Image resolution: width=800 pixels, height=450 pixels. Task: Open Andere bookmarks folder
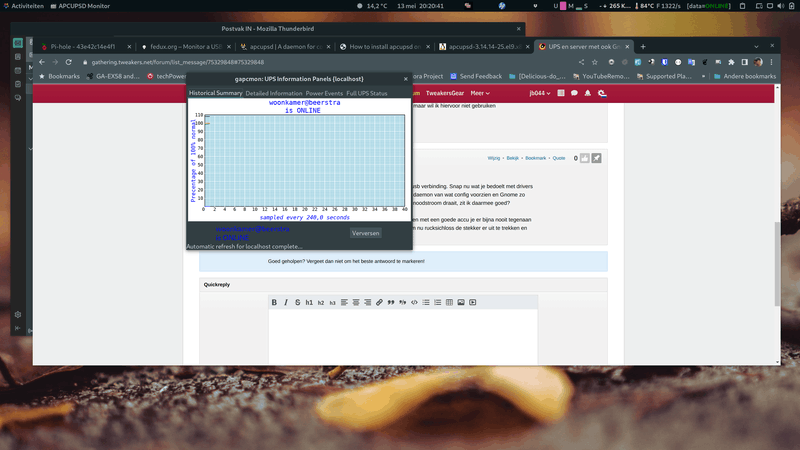point(745,77)
